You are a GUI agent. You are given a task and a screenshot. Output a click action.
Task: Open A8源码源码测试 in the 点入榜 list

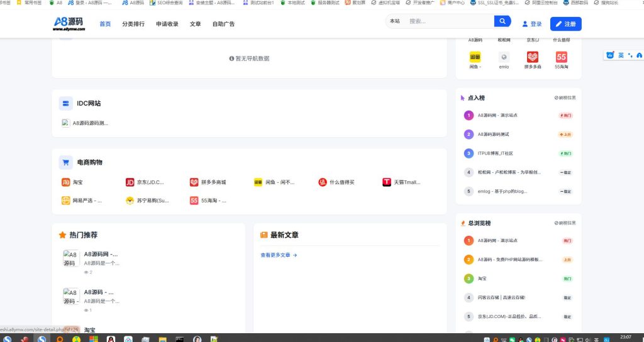(493, 135)
